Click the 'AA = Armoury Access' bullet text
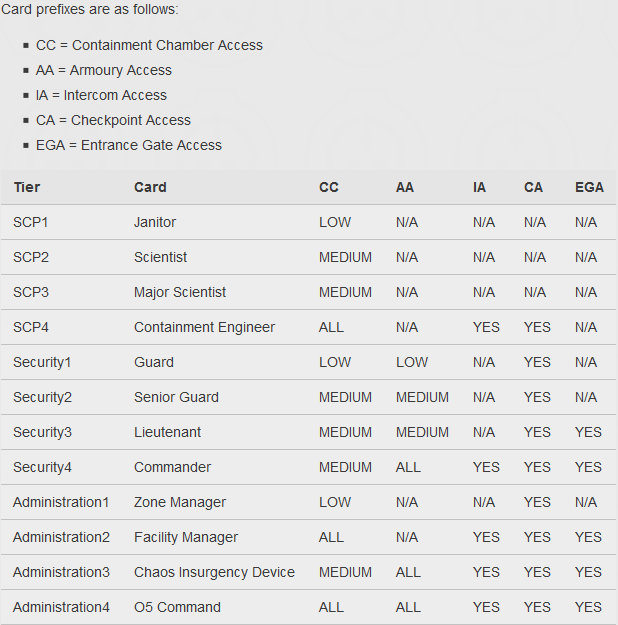 click(x=104, y=70)
